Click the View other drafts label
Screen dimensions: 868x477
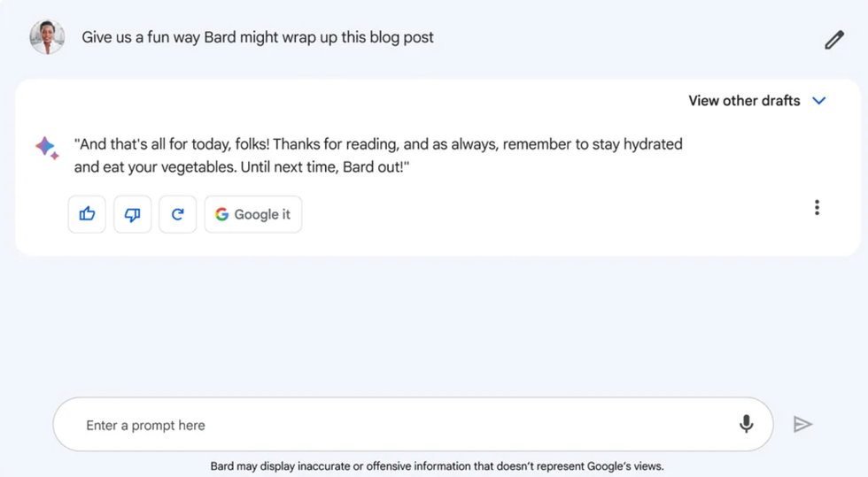pyautogui.click(x=744, y=101)
